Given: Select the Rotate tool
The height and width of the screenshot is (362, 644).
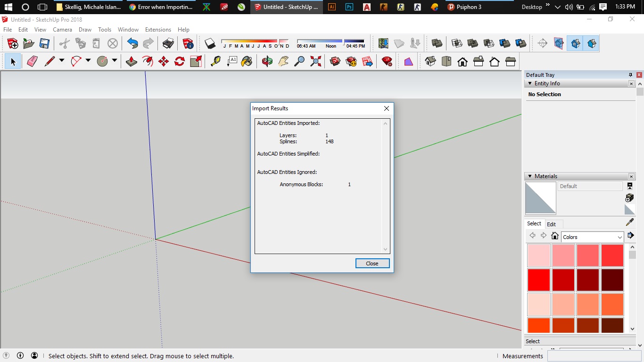Looking at the screenshot, I should pos(180,61).
